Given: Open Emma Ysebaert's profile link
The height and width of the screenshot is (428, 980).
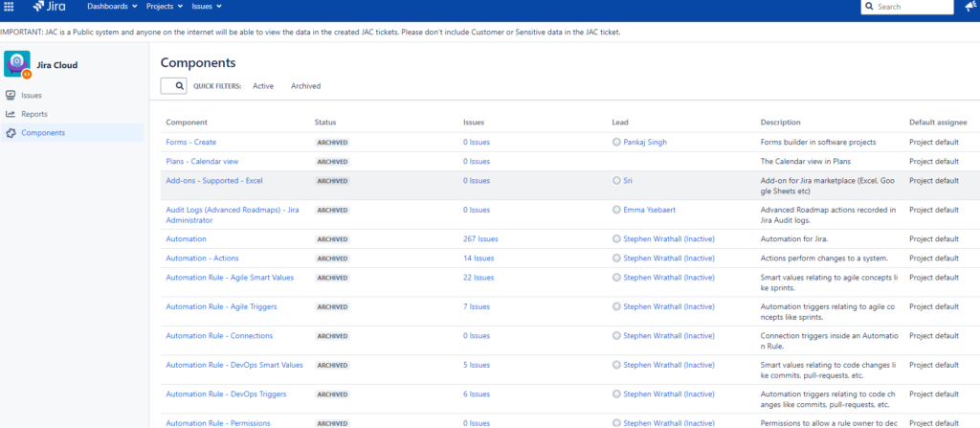Looking at the screenshot, I should point(649,210).
